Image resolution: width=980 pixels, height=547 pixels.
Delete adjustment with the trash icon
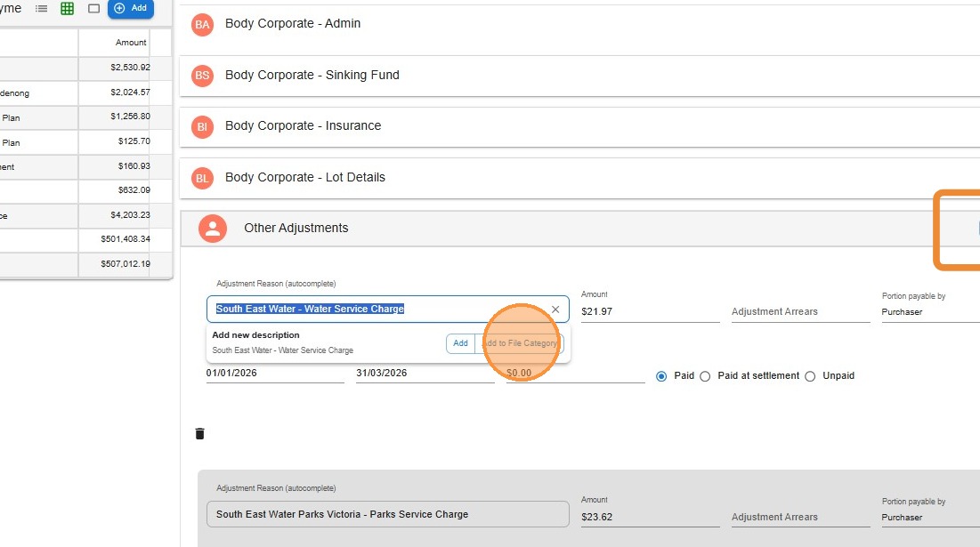(200, 434)
